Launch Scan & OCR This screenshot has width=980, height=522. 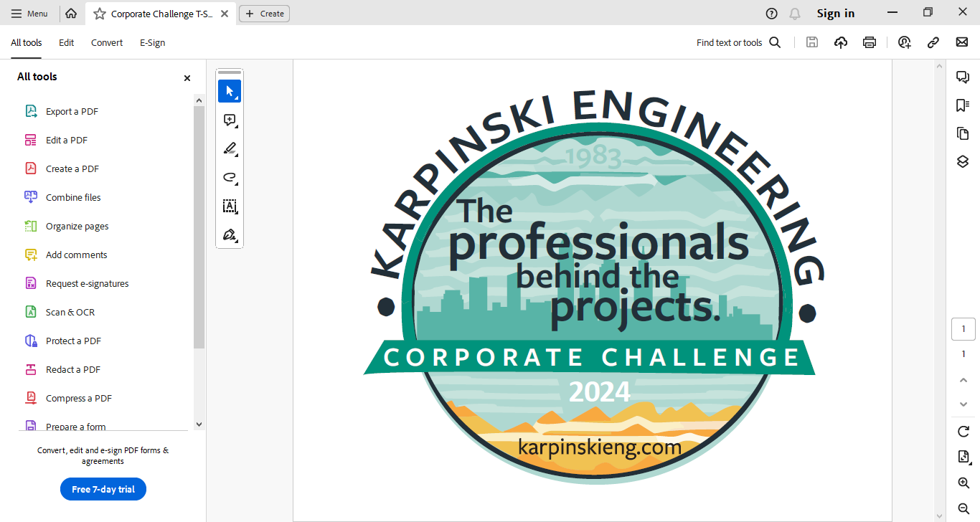point(70,312)
